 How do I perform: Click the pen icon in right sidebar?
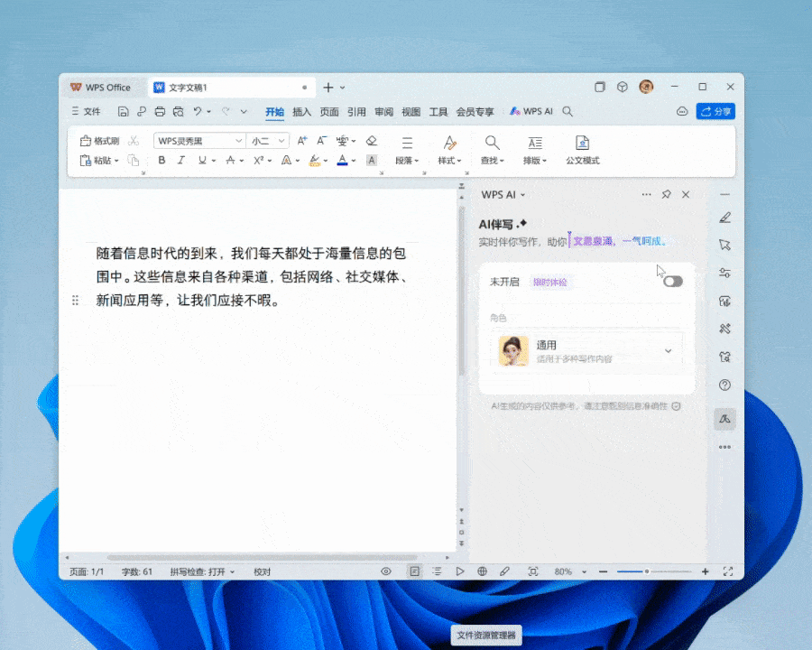[725, 218]
